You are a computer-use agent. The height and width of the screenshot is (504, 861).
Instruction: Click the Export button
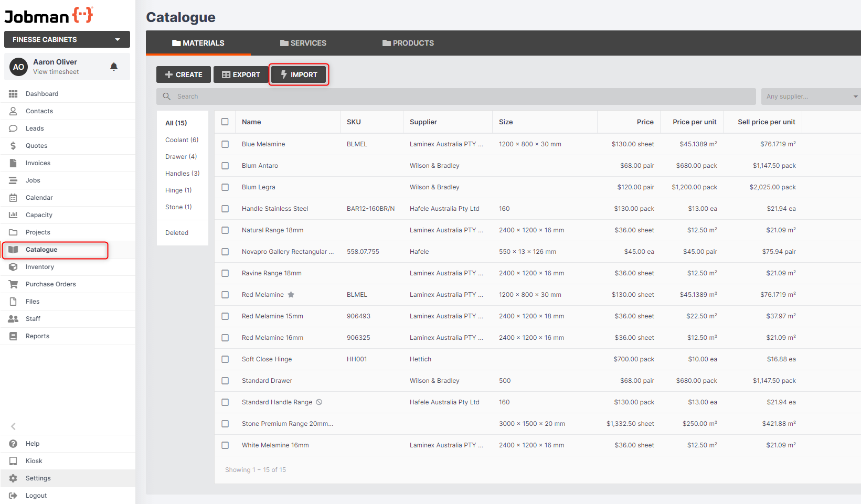(x=241, y=74)
